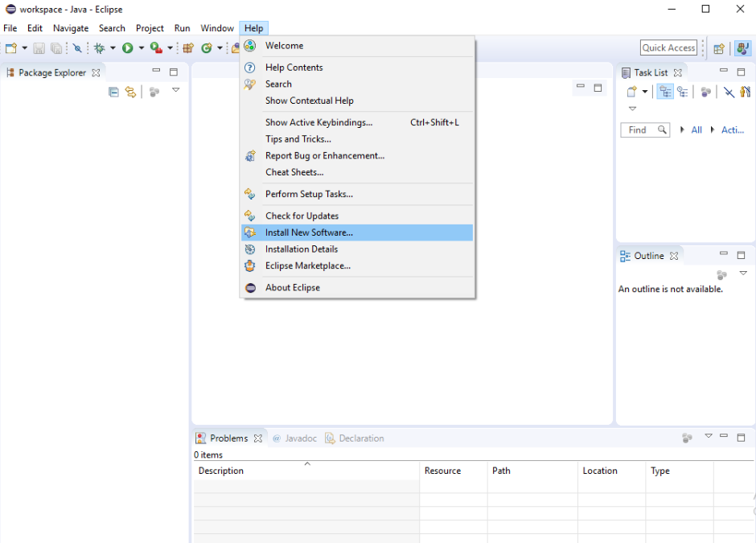Screen dimensions: 756x543
Task: Close the Task List view tab
Action: coord(678,73)
